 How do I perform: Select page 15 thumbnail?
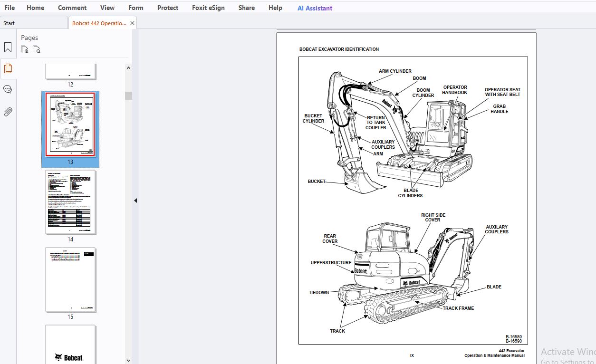click(x=70, y=279)
